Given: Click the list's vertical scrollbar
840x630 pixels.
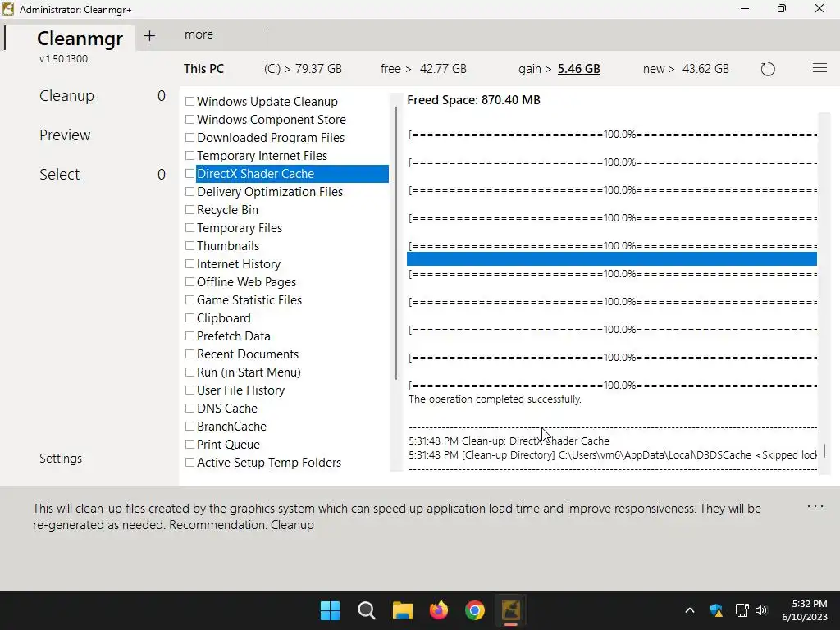Looking at the screenshot, I should click(x=396, y=243).
